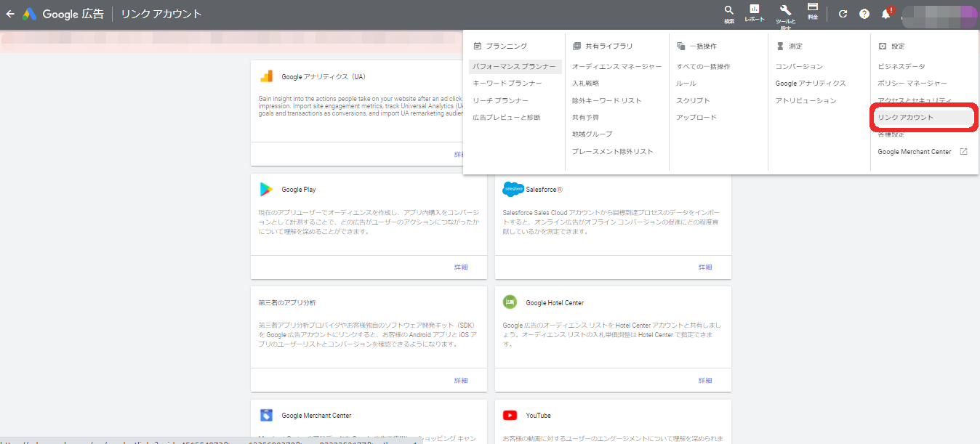Click the プランニング column heading

tap(507, 46)
